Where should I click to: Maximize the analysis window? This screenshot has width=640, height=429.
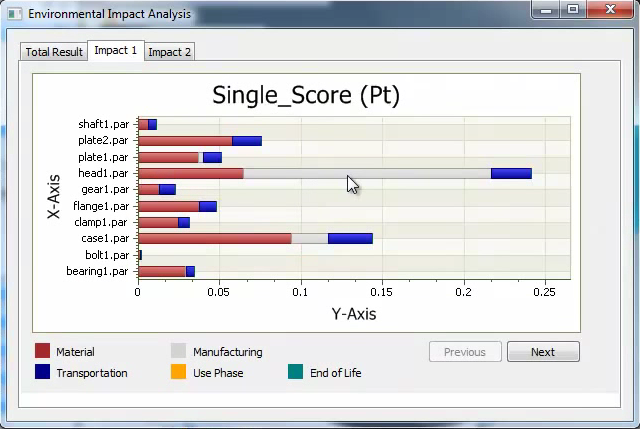point(573,11)
